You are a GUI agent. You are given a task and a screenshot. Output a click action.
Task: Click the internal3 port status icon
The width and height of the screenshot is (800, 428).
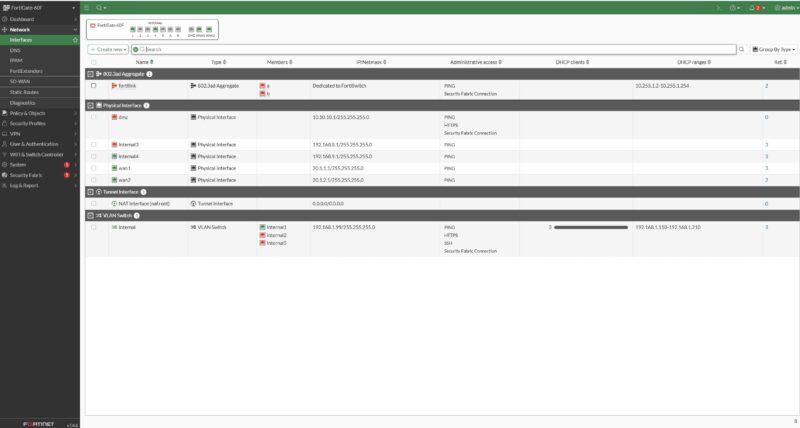pos(114,144)
